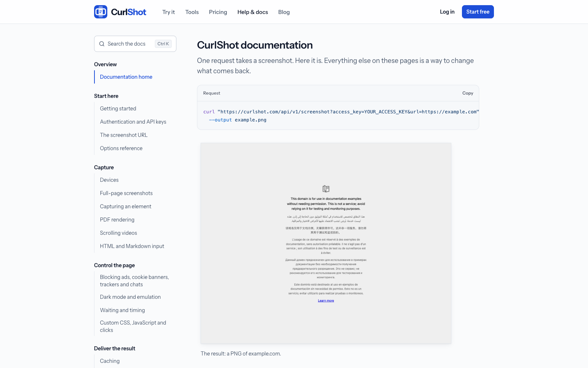The width and height of the screenshot is (588, 368).
Task: Click the Deliver the result heading
Action: [x=115, y=348]
